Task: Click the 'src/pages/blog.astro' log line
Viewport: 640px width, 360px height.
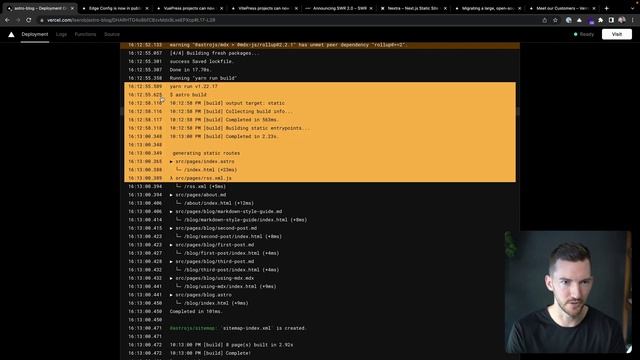Action: (320, 295)
